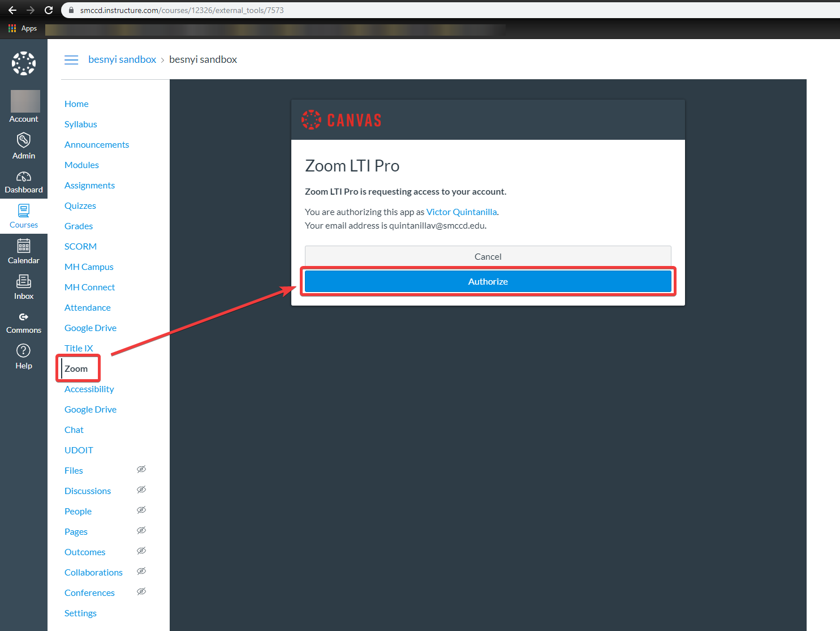The height and width of the screenshot is (631, 840).
Task: Open Conferences in course menu
Action: pos(89,593)
